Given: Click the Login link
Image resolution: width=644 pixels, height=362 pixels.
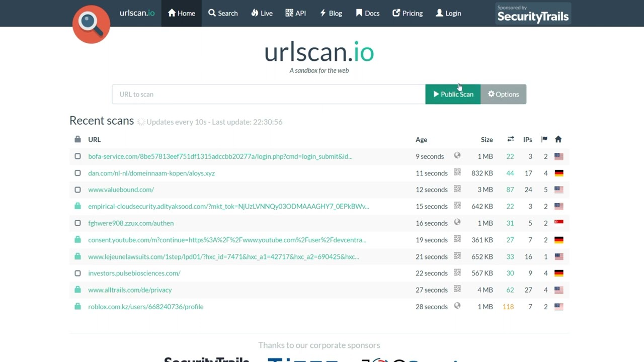Looking at the screenshot, I should pos(448,13).
